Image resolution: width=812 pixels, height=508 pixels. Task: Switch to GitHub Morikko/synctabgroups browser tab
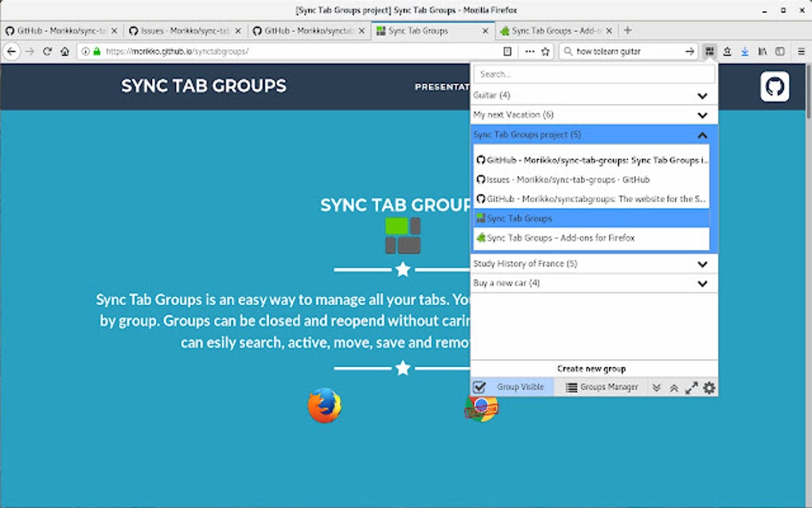[309, 30]
